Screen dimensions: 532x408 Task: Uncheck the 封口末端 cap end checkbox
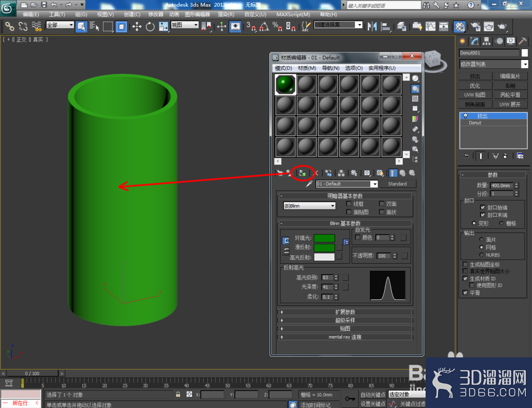[483, 215]
